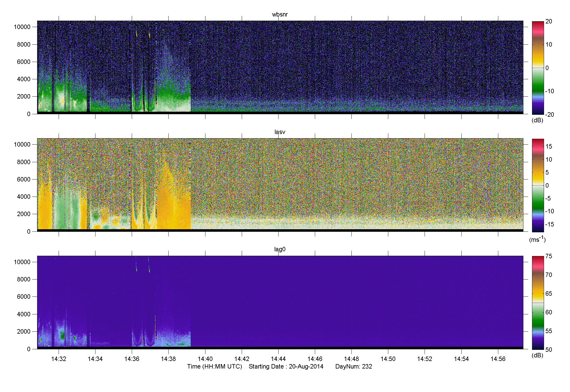Click the 14:52 time axis label
This screenshot has height=392, width=570.
[x=425, y=359]
